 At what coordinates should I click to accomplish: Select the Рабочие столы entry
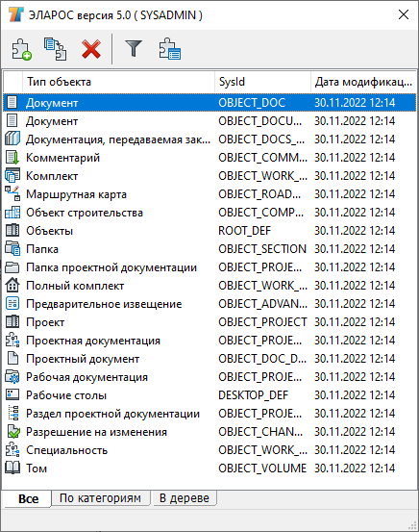(209, 395)
